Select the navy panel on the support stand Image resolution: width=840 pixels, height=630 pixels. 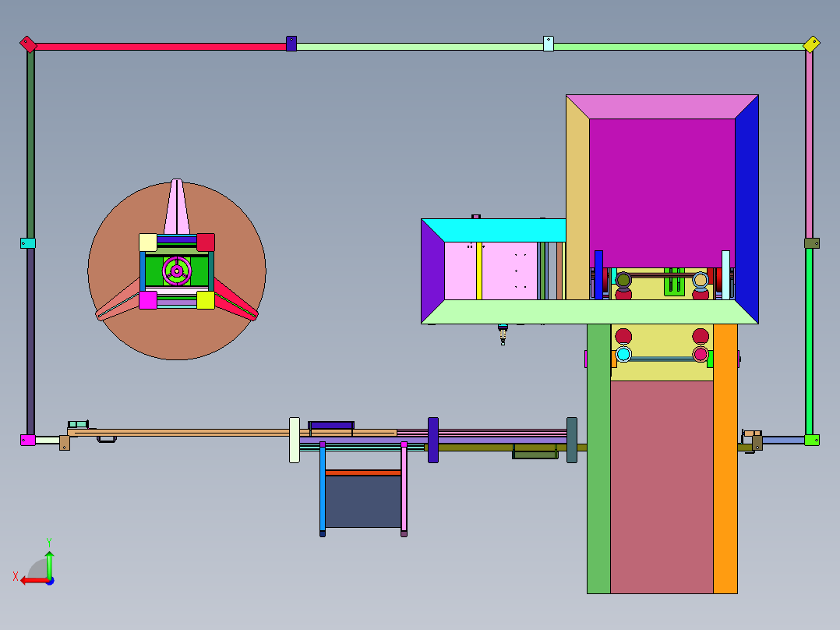coord(363,502)
